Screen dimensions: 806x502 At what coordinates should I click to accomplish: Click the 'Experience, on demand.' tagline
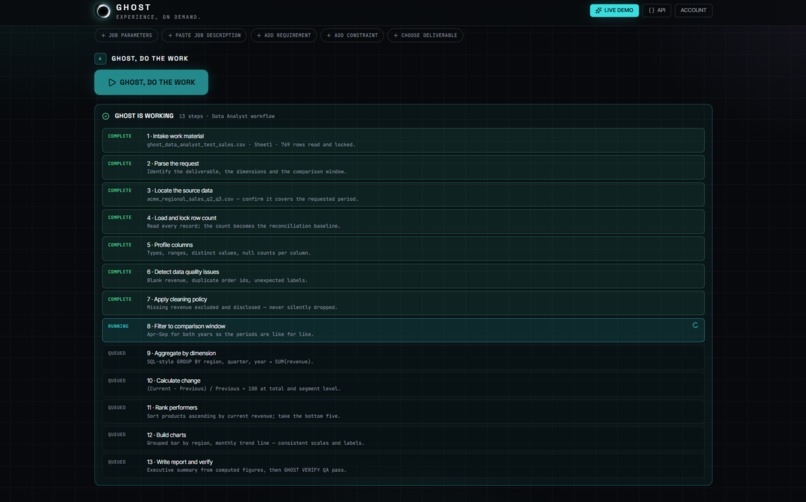158,17
